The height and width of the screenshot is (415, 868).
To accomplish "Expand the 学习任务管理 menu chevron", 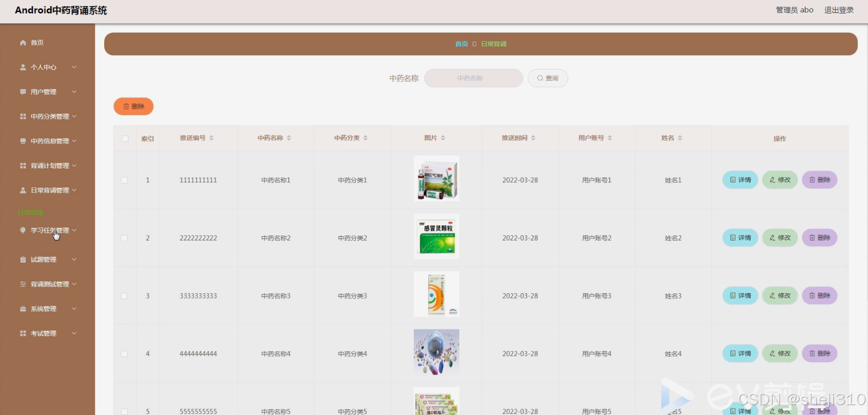I will (74, 230).
